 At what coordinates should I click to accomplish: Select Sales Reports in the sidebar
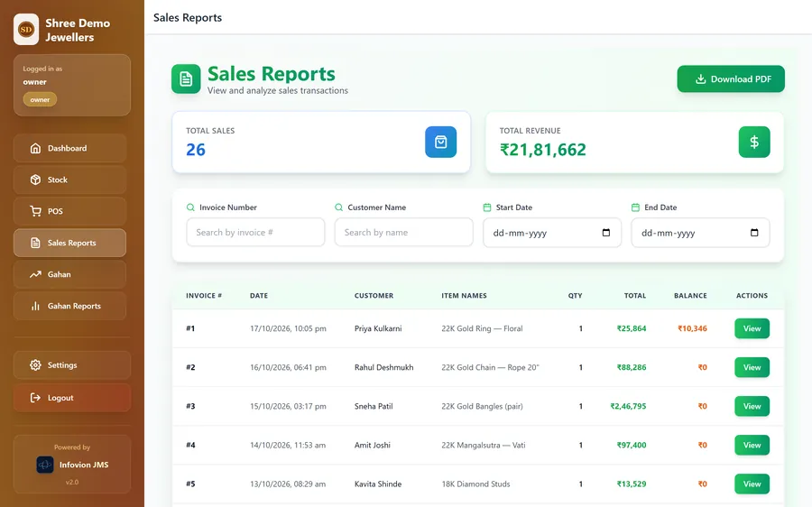coord(69,243)
